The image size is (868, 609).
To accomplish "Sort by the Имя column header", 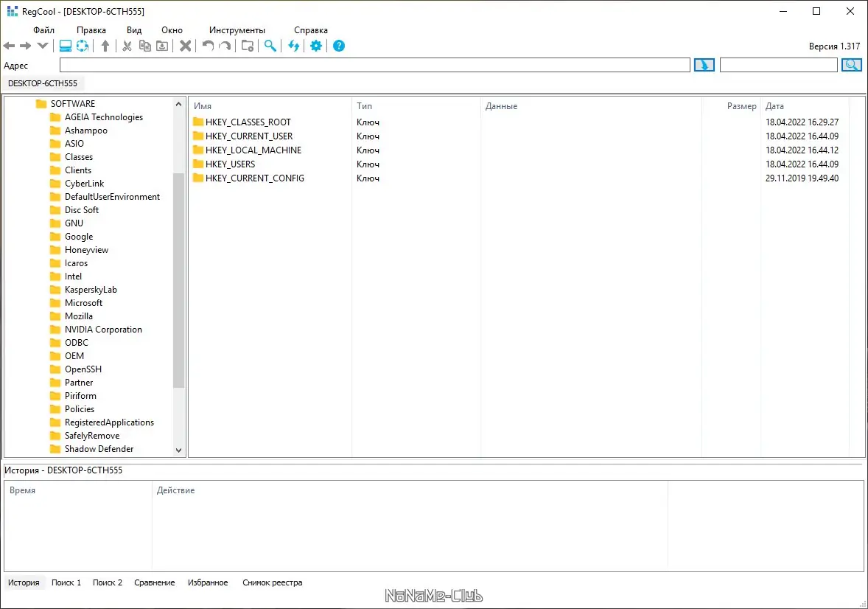I will pos(270,106).
